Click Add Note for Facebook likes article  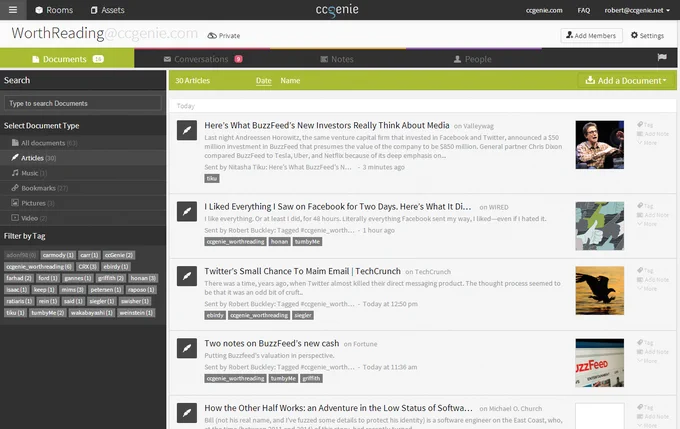(x=653, y=215)
